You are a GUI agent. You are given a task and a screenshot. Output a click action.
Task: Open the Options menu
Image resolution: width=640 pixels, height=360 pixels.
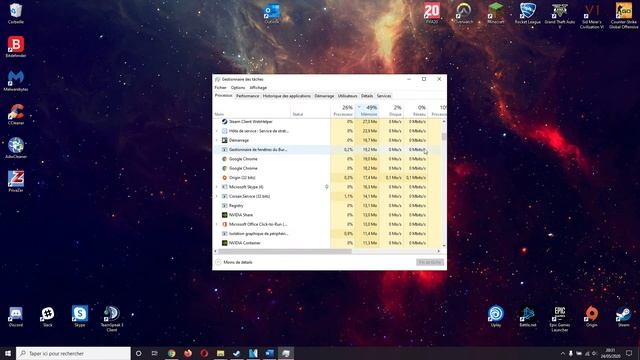click(238, 87)
